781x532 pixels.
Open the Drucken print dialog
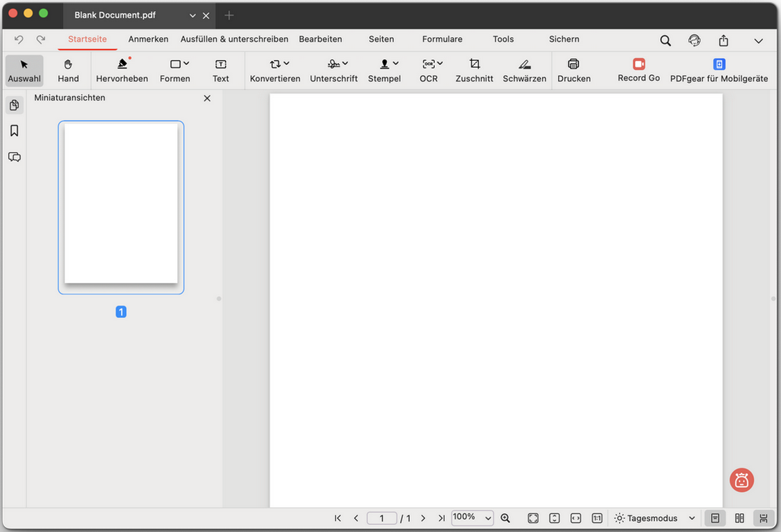573,69
